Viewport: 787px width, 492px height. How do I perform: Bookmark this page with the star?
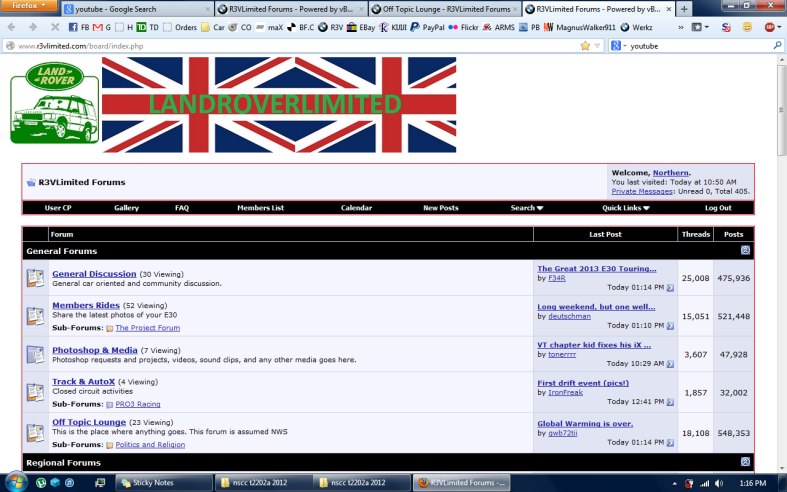pos(585,46)
